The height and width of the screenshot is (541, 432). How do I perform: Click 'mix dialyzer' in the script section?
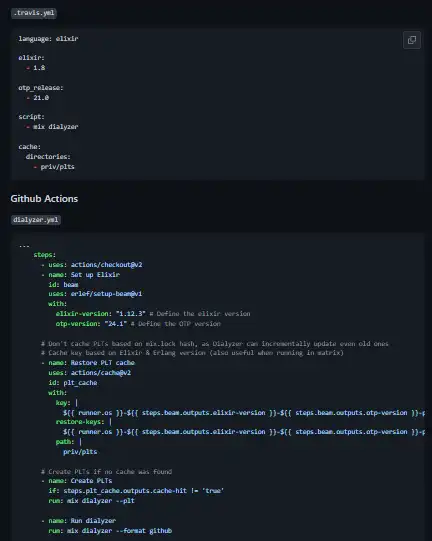(56, 127)
